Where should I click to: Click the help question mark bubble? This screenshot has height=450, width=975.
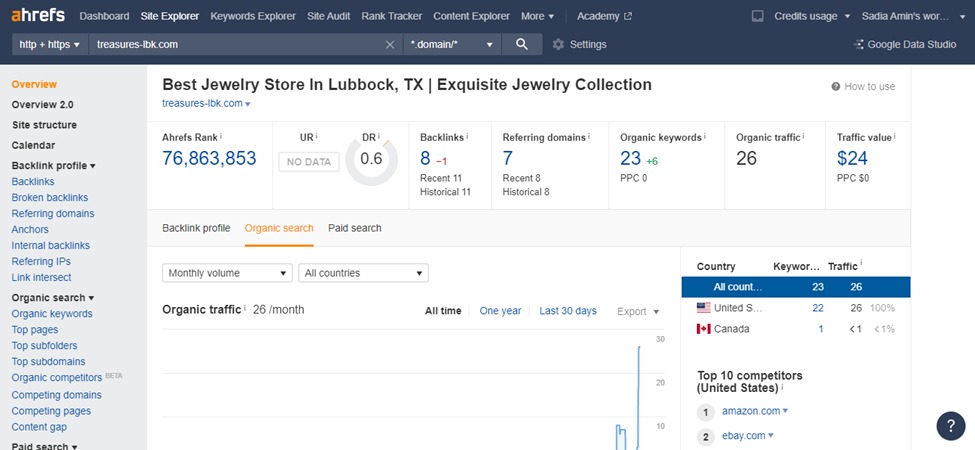[950, 425]
